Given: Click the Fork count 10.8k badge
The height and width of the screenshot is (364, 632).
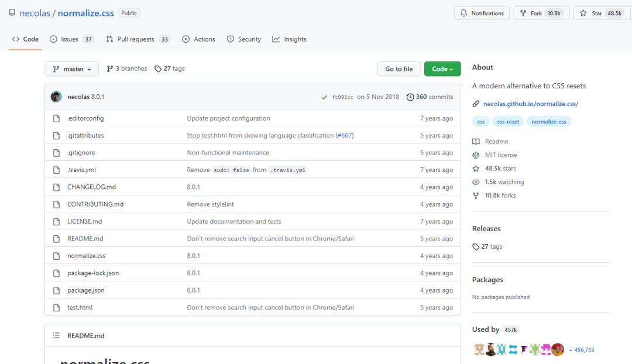Looking at the screenshot, I should (554, 13).
